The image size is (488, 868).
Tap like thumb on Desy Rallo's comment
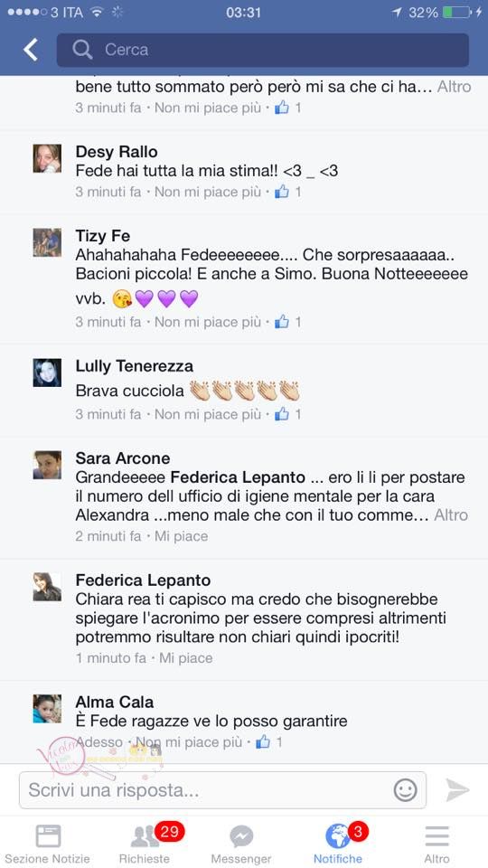pos(282,192)
